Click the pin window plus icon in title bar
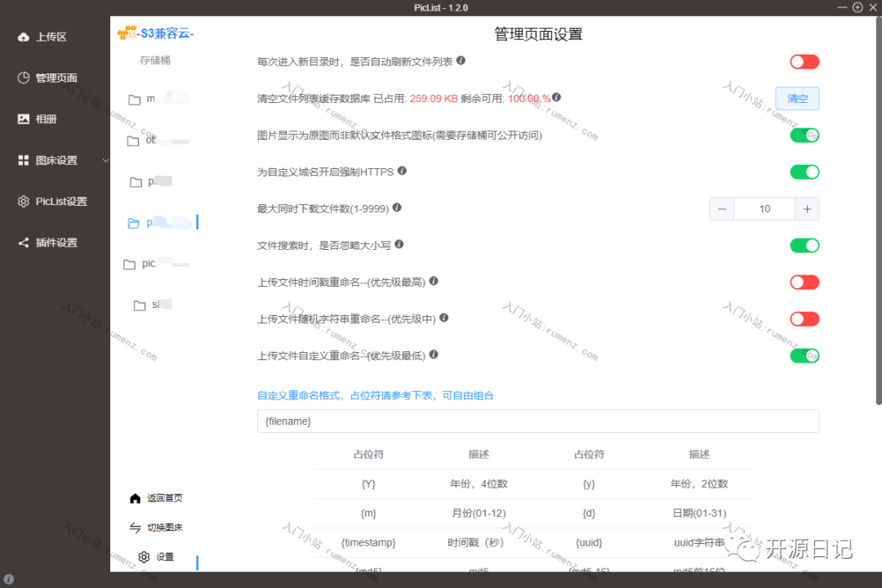 (857, 7)
